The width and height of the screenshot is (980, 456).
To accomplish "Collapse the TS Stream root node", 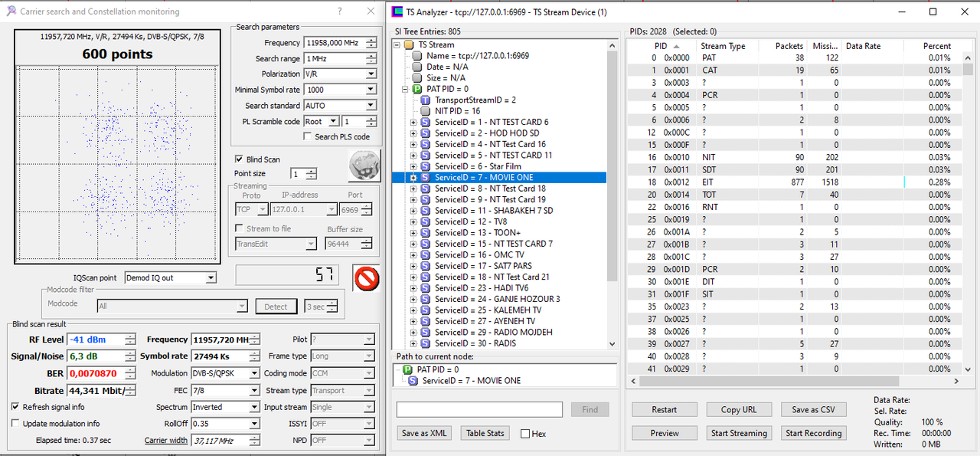I will (397, 45).
